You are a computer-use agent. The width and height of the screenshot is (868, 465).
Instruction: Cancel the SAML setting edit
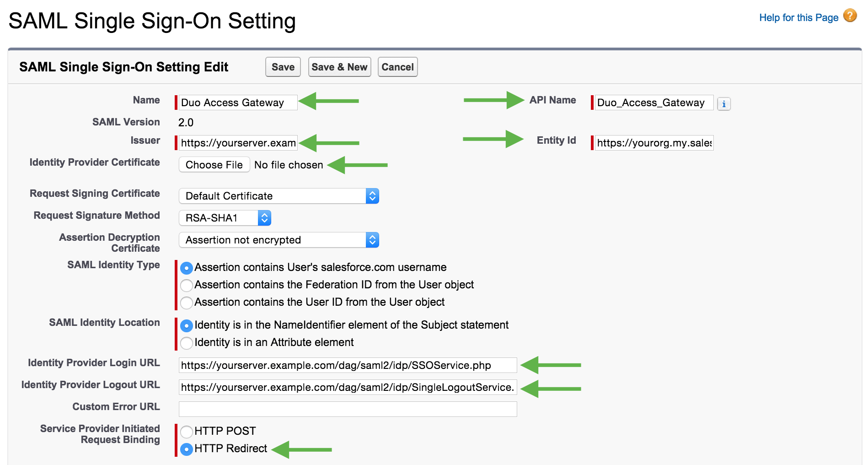coord(397,67)
